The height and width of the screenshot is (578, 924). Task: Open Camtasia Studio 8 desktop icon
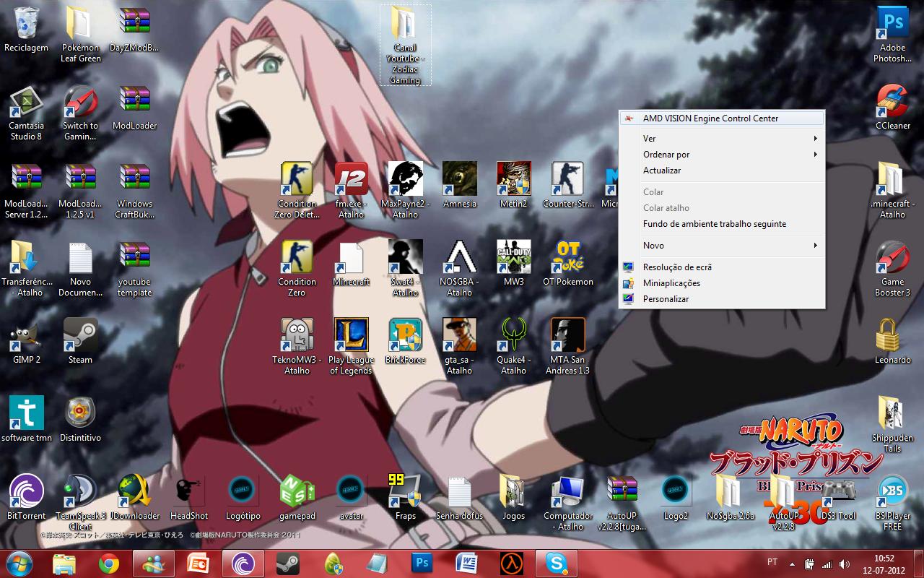26,102
